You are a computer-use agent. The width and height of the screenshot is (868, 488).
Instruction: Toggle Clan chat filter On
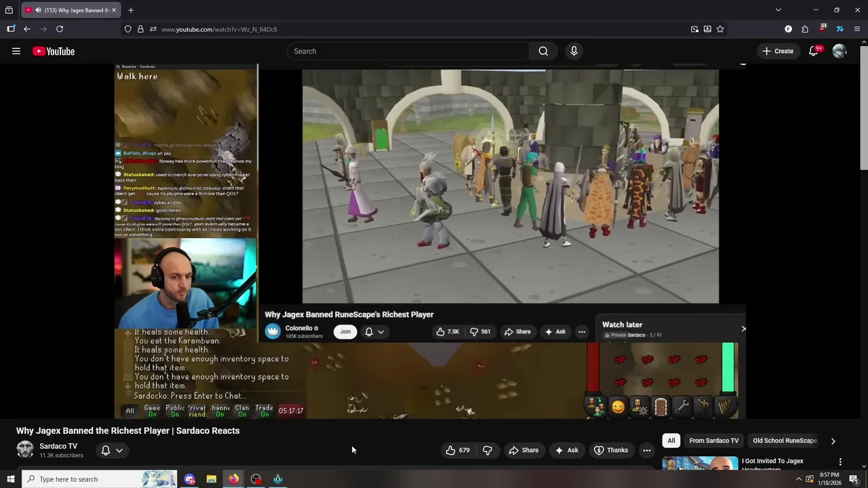(242, 411)
